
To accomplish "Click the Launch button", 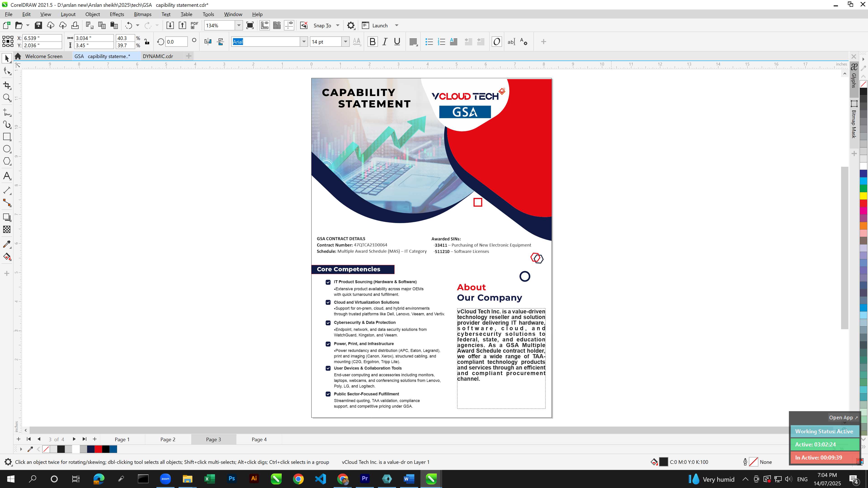I will 375,26.
